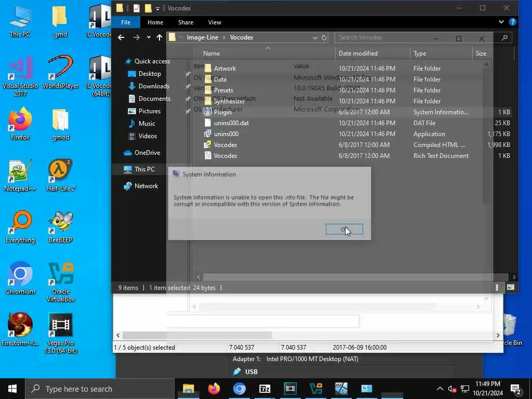Open recent locations dropdown arrow
This screenshot has height=399, width=532.
tap(149, 37)
